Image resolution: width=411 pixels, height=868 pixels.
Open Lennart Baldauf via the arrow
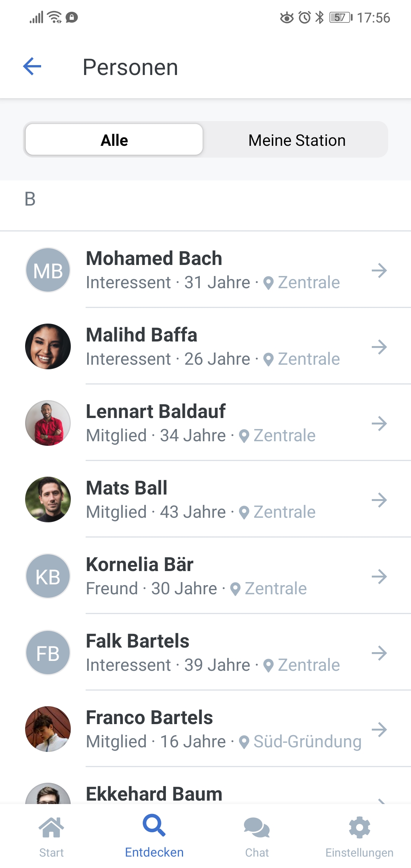[x=379, y=423]
